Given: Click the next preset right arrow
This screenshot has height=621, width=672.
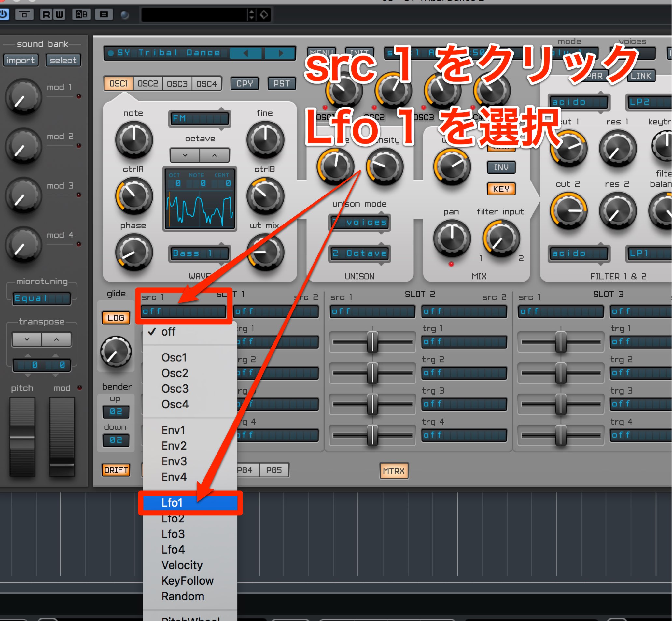Looking at the screenshot, I should click(x=280, y=53).
